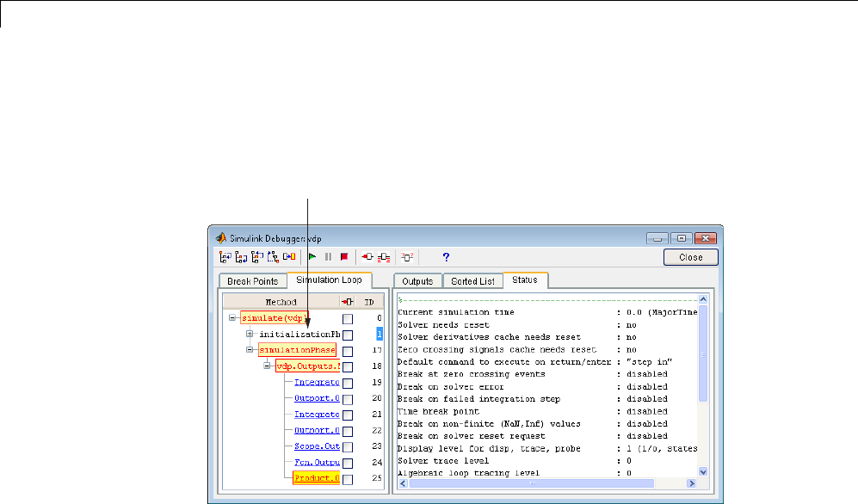Open the Scope.Out method link
Screen dimensions: 858x504
(x=317, y=446)
